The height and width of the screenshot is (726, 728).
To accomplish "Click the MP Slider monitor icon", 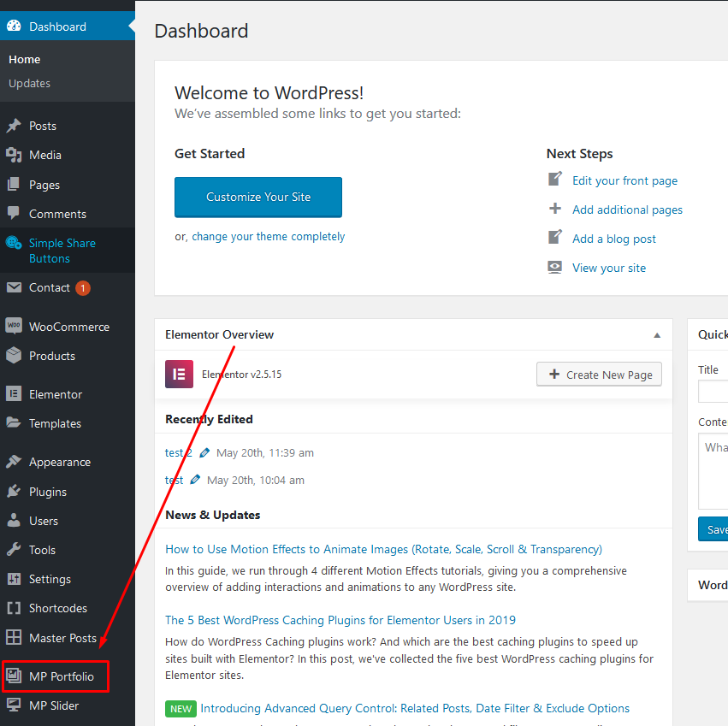I will 14,705.
